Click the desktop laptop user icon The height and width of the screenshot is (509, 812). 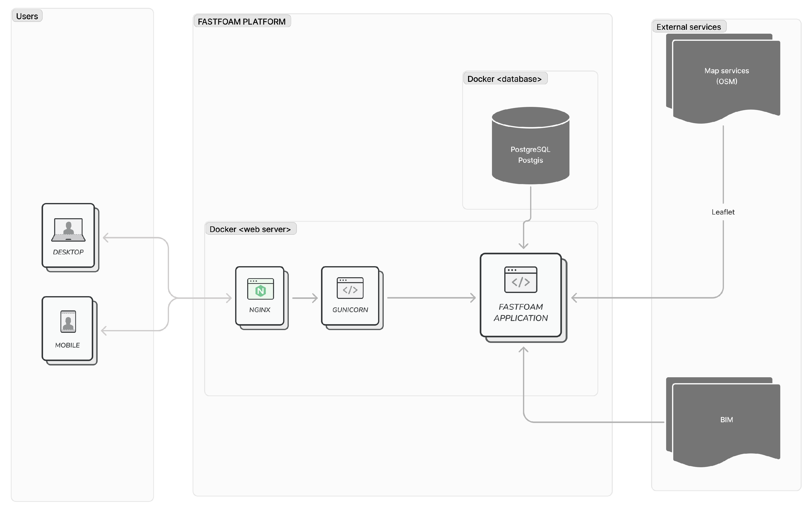(x=68, y=230)
